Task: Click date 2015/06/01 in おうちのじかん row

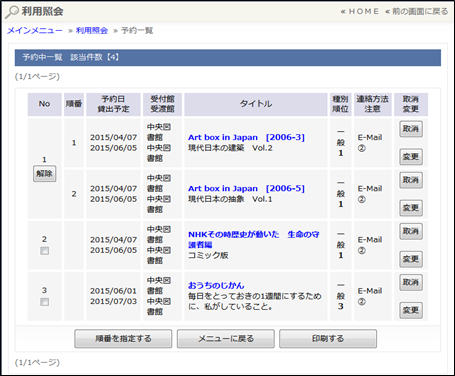Action: 113,291
